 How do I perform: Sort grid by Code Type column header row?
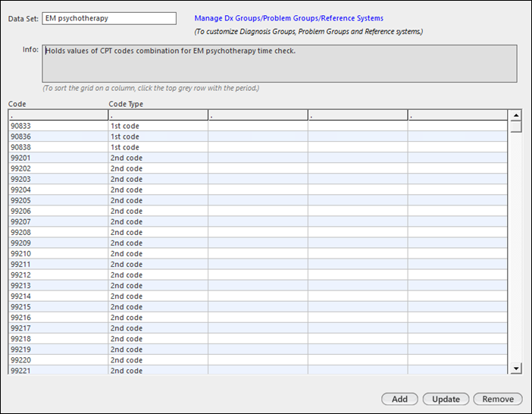click(158, 115)
